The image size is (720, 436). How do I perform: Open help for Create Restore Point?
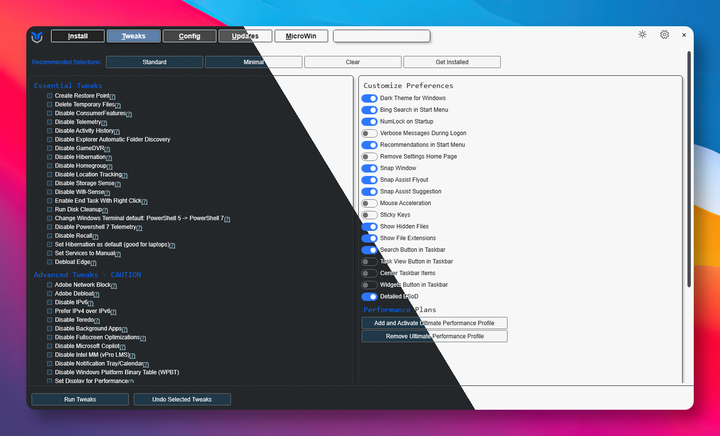[112, 96]
